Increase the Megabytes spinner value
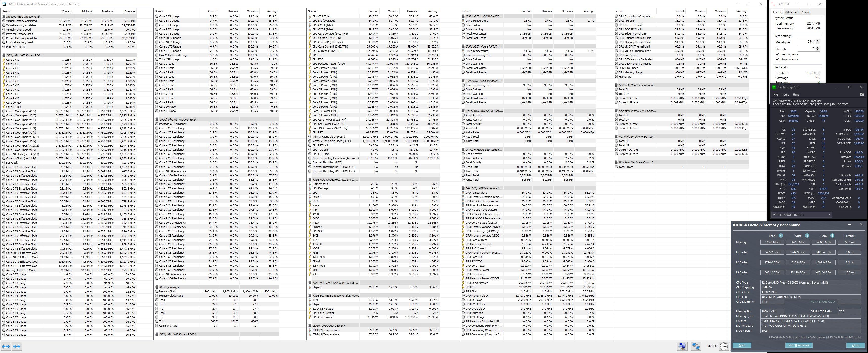 point(818,41)
